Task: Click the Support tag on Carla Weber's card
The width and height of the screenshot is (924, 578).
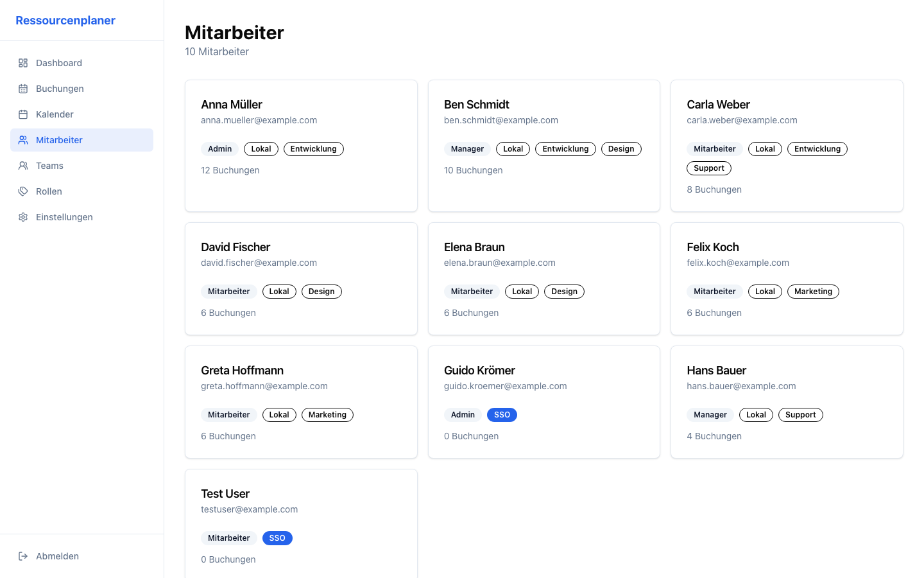Action: [x=709, y=168]
